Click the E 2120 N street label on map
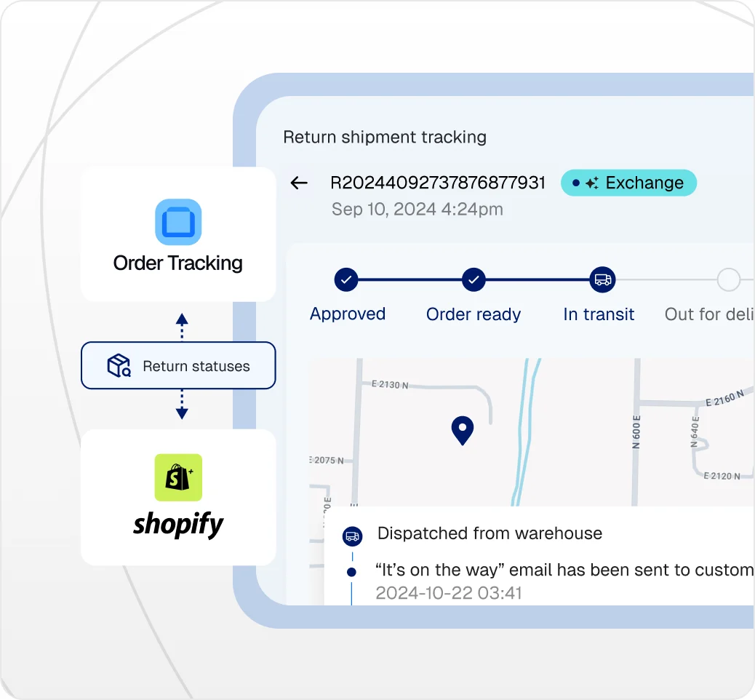 click(722, 476)
